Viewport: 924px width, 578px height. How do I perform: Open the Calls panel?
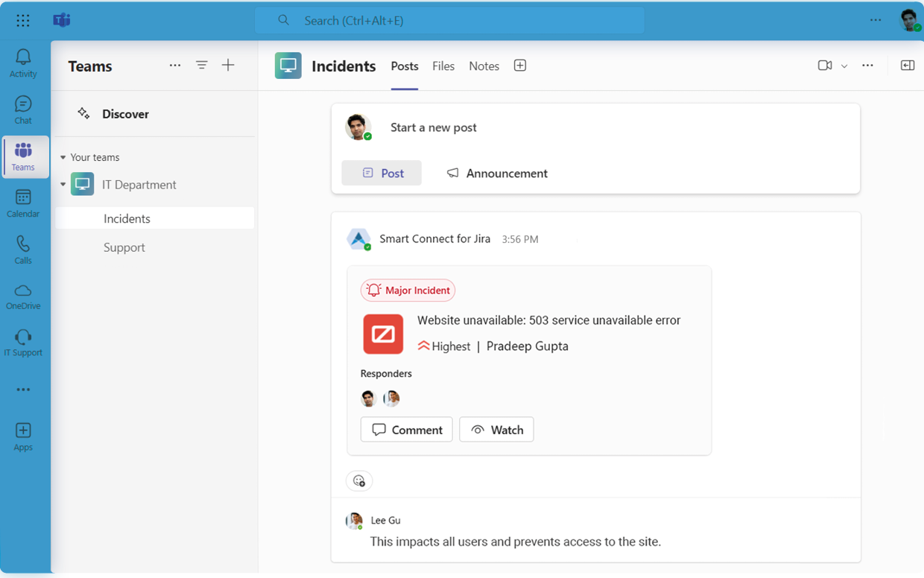[23, 250]
